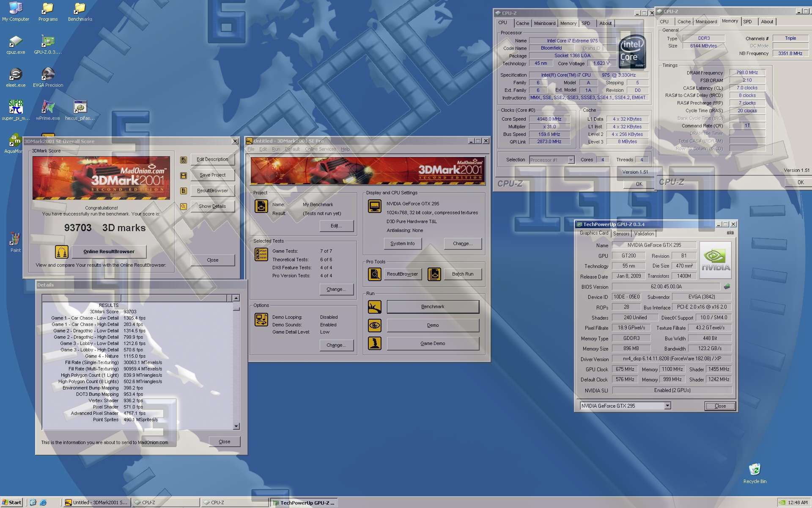Viewport: 812px width, 508px height.
Task: Click the Edit Description icon in score window
Action: pyautogui.click(x=184, y=160)
